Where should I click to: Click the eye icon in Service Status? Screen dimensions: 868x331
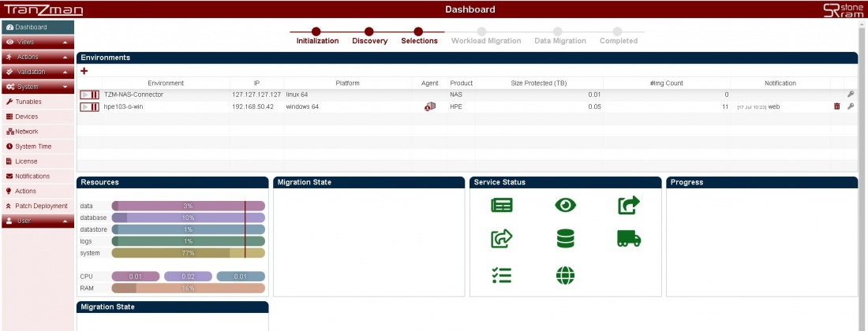(566, 205)
